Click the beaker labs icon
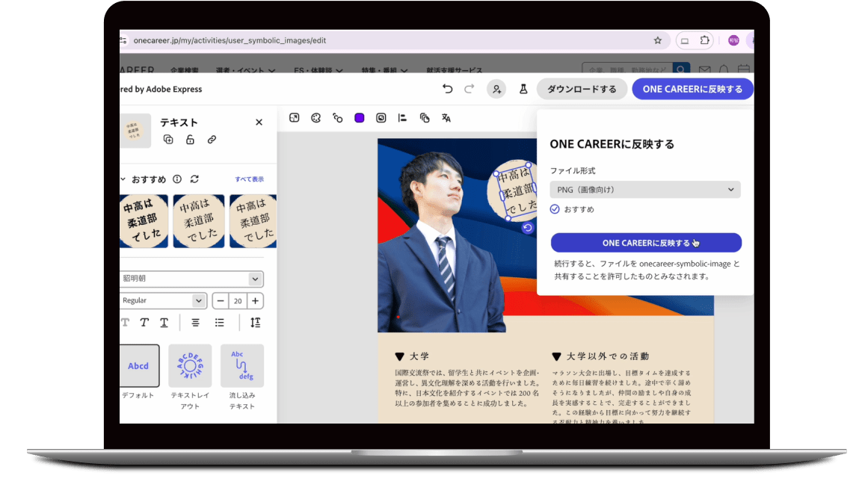 pos(523,89)
